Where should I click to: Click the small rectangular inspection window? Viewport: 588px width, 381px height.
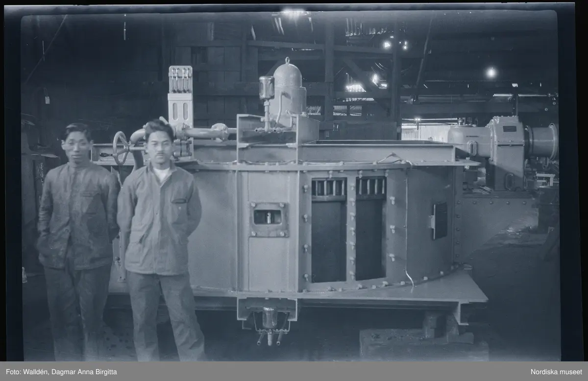tap(268, 217)
